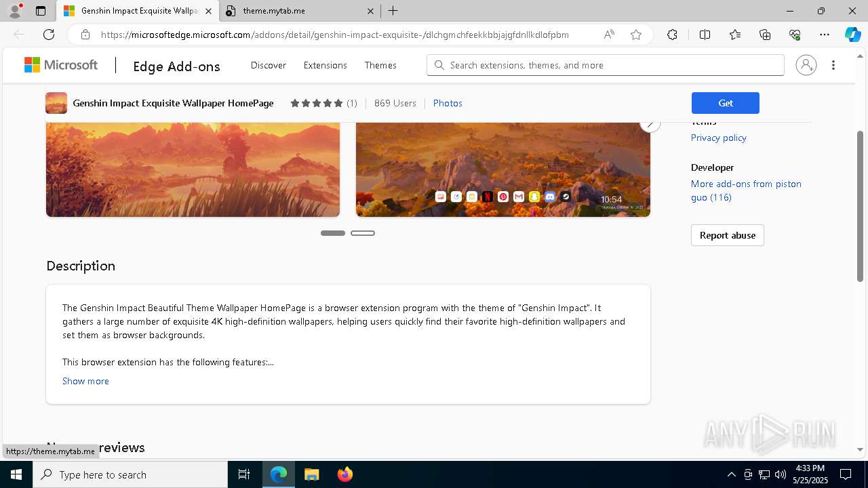The height and width of the screenshot is (488, 868).
Task: Close the theme.mytab.me tab
Action: (x=370, y=11)
